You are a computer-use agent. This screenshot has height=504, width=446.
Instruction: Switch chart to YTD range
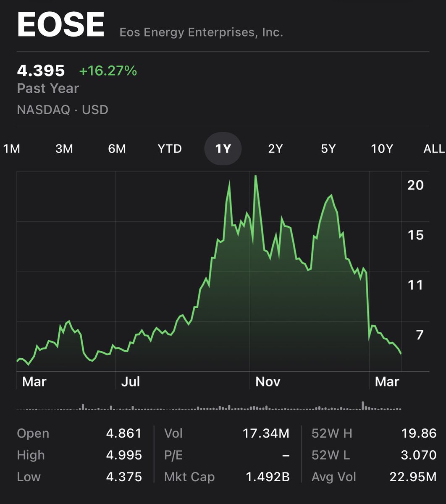tap(170, 149)
